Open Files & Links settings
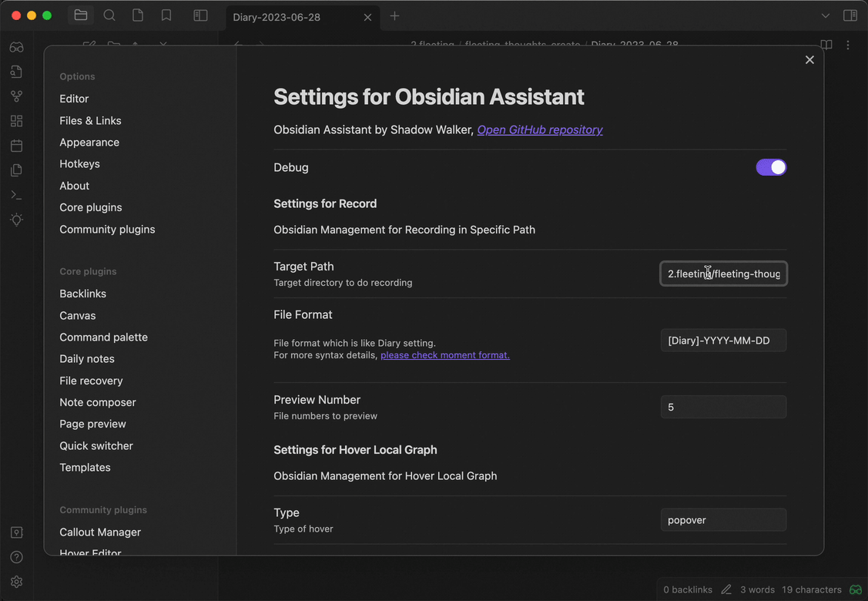Screen dimensions: 868x601 (x=90, y=120)
